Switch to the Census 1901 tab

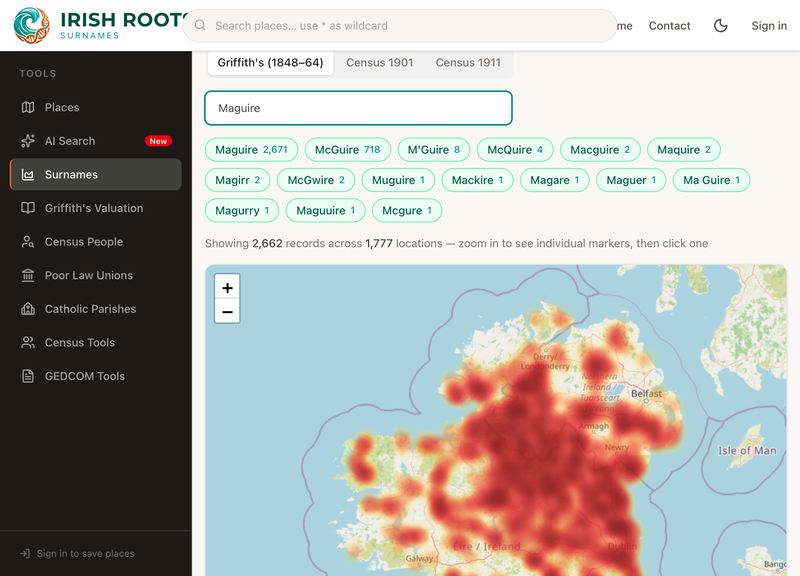point(380,63)
